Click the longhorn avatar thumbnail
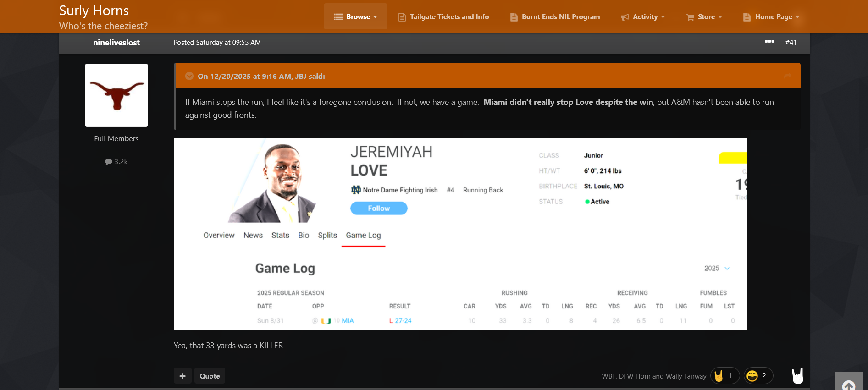The image size is (868, 390). pyautogui.click(x=116, y=95)
